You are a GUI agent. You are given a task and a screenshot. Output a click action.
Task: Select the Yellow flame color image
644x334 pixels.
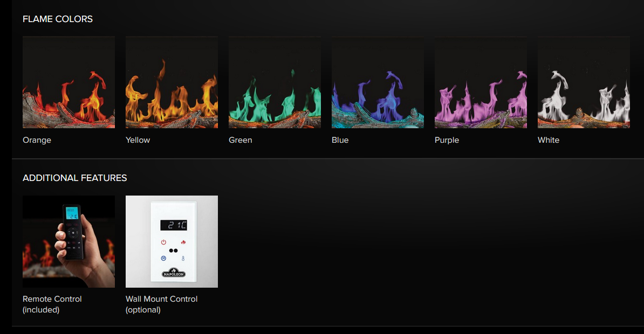pyautogui.click(x=172, y=82)
